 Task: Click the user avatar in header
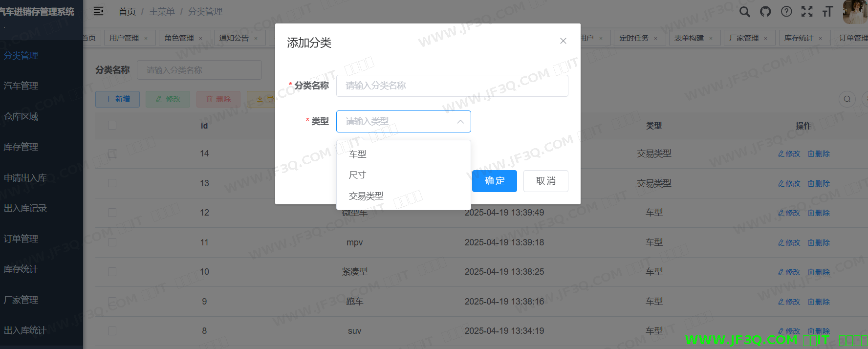click(x=854, y=12)
